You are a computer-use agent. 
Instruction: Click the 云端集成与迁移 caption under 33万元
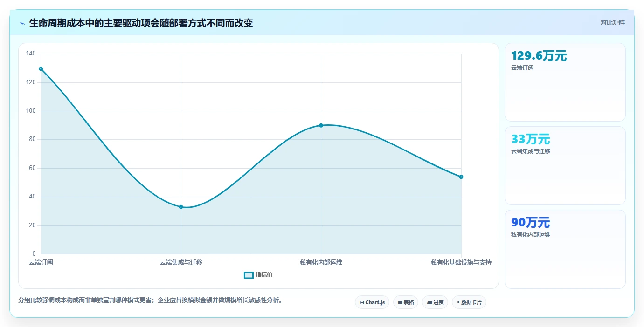531,151
